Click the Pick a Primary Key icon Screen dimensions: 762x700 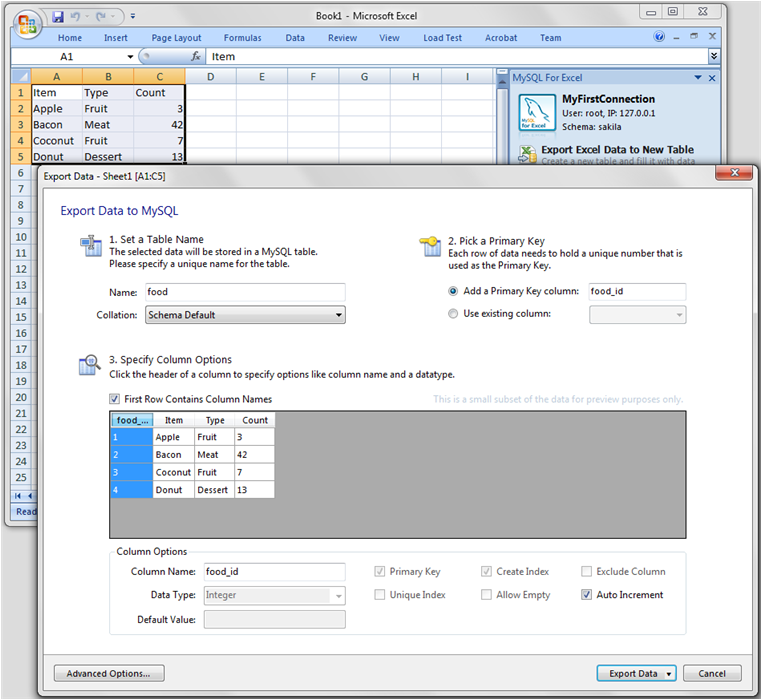pos(430,246)
